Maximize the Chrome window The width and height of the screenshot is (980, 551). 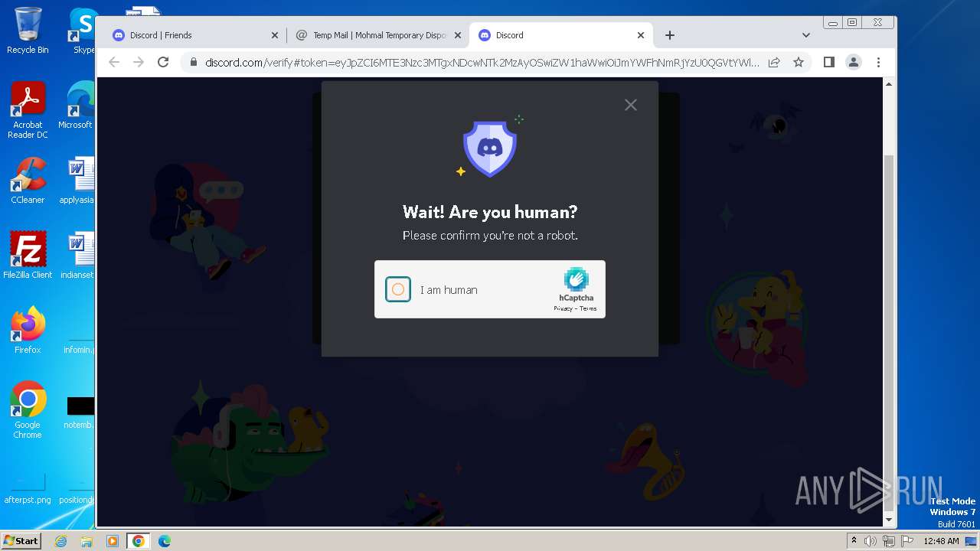tap(852, 22)
